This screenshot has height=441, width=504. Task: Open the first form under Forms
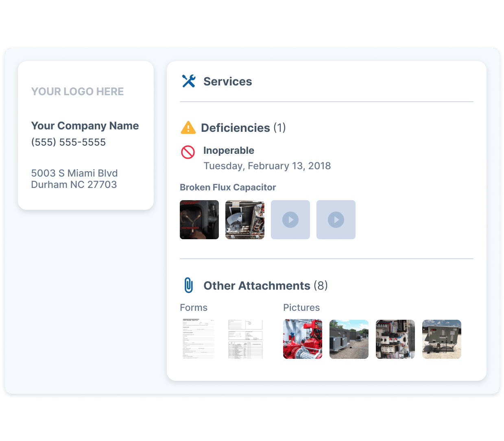198,339
